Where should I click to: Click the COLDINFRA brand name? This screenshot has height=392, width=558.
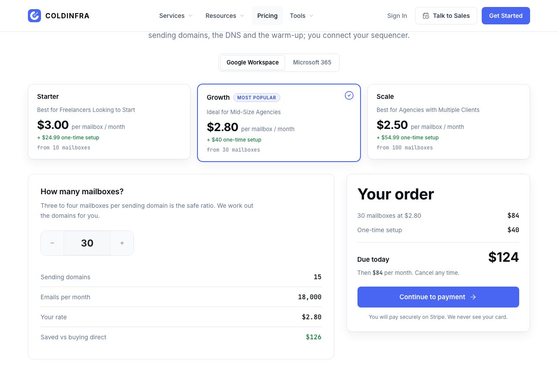pos(68,16)
